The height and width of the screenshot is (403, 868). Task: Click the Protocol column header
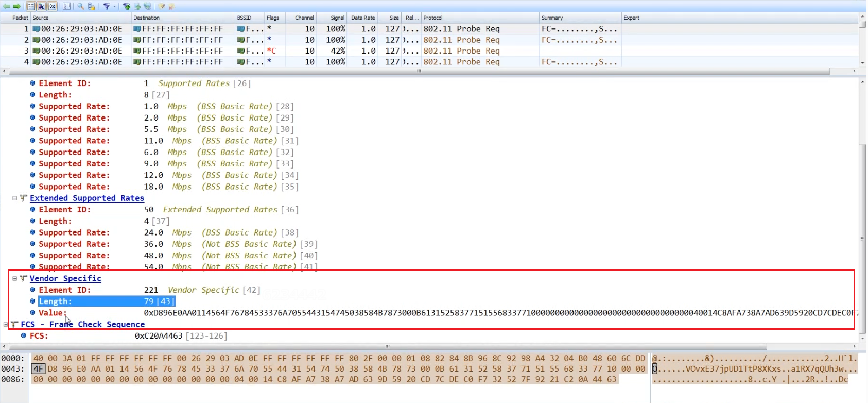[433, 18]
